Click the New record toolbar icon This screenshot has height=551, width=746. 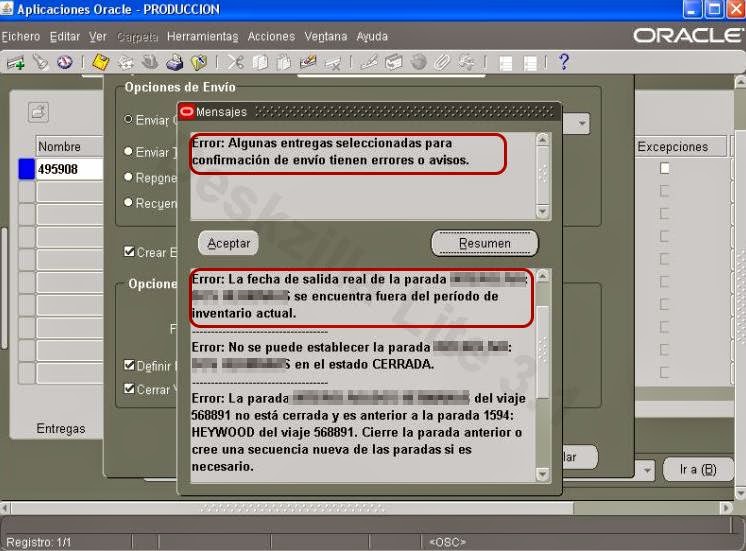(x=16, y=62)
